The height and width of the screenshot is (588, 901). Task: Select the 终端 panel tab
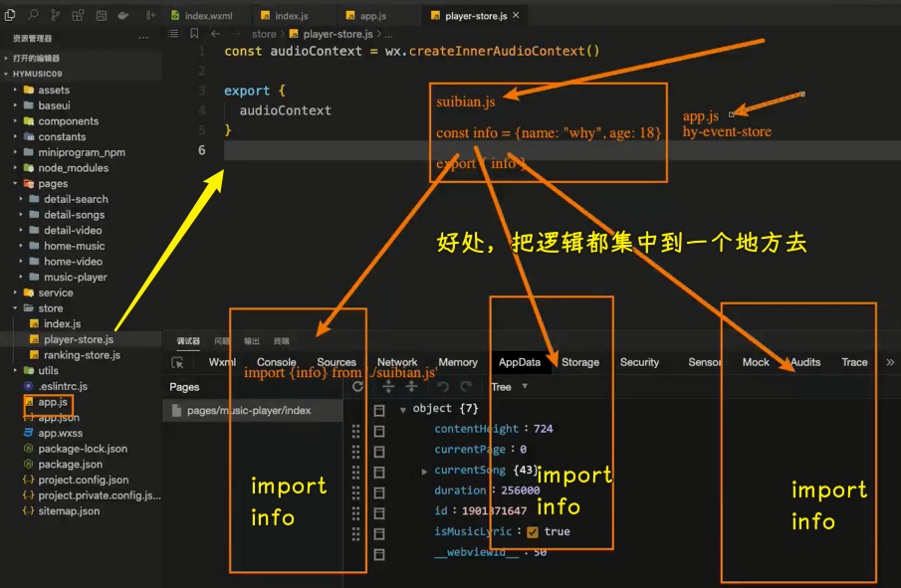(282, 341)
